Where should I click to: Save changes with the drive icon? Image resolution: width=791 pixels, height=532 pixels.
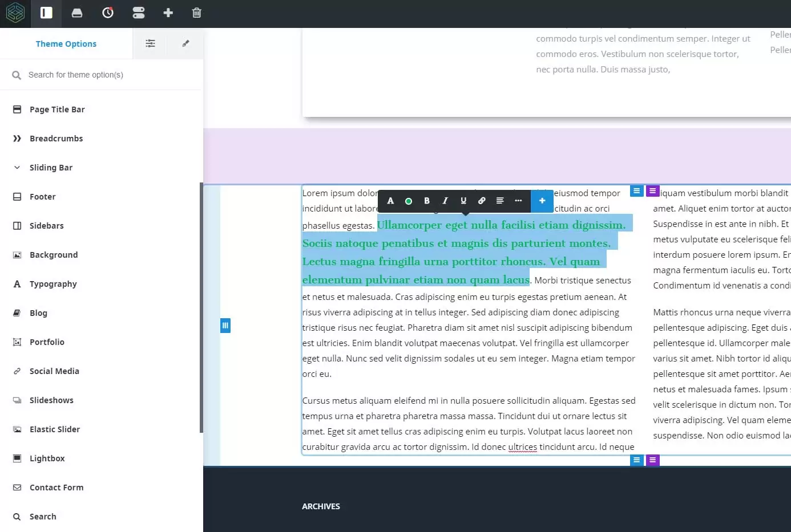(x=77, y=13)
